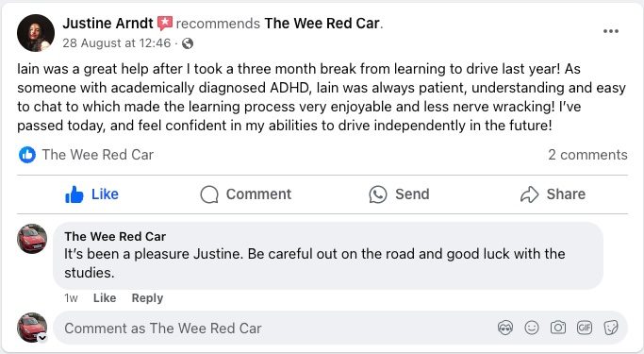Like The Wee Red Car's reply comment

(105, 297)
